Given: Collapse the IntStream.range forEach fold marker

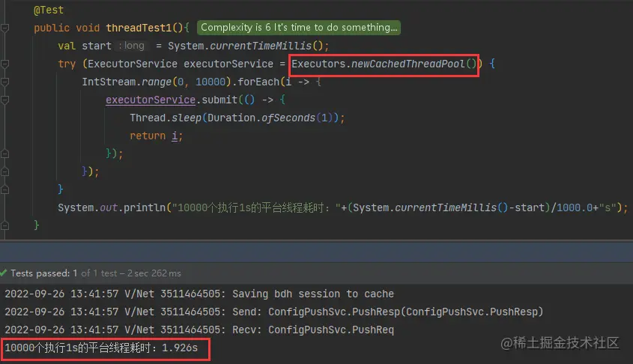Looking at the screenshot, I should (4, 82).
